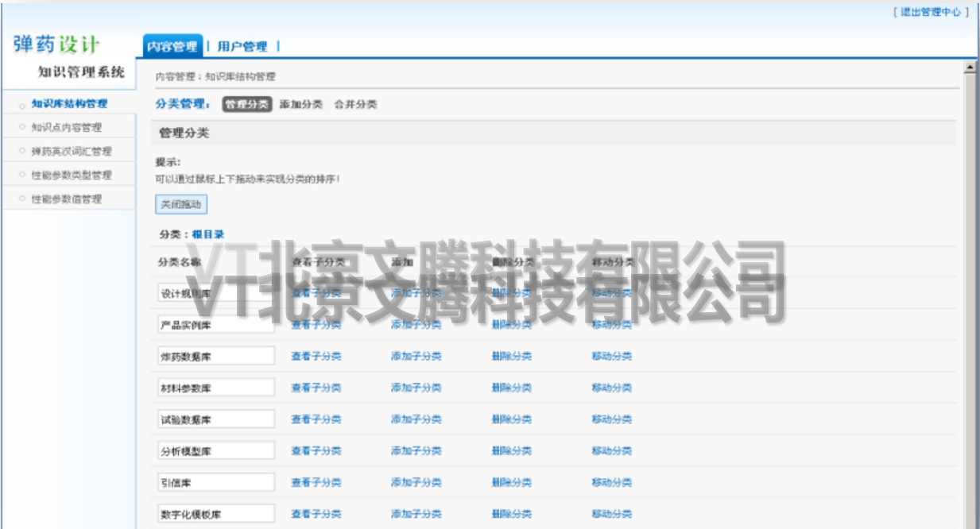
Task: Click 删除分类 for 引信库
Action: 512,483
